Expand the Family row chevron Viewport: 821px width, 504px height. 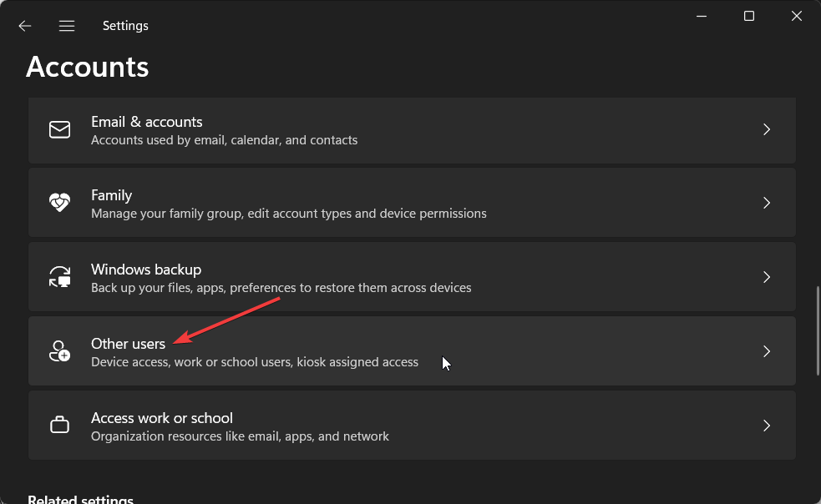click(767, 203)
